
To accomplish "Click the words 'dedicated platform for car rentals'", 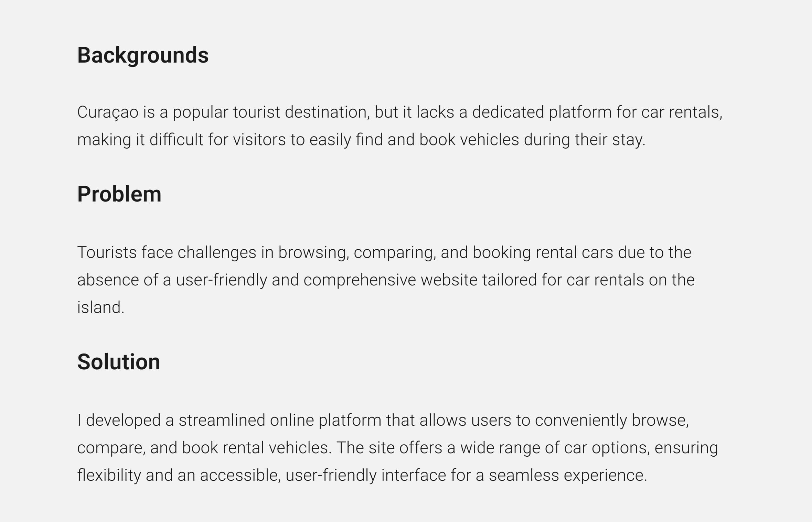I will pos(597,112).
